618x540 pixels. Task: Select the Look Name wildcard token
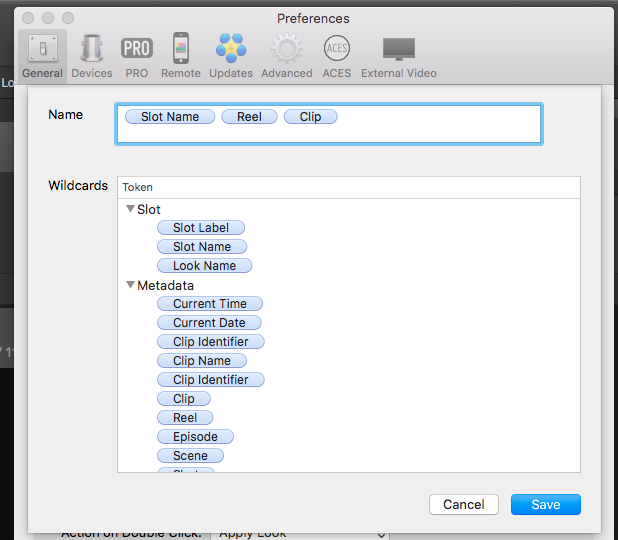204,266
